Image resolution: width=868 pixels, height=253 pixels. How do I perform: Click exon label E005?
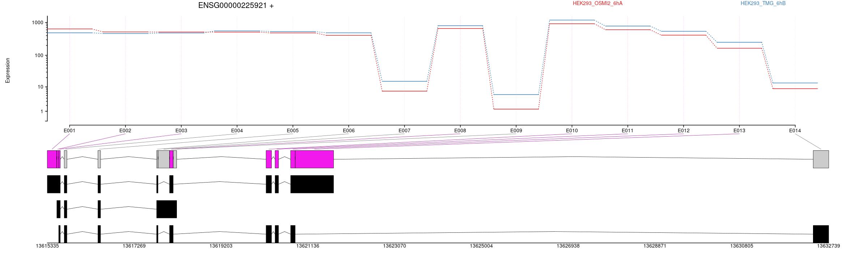pos(293,130)
